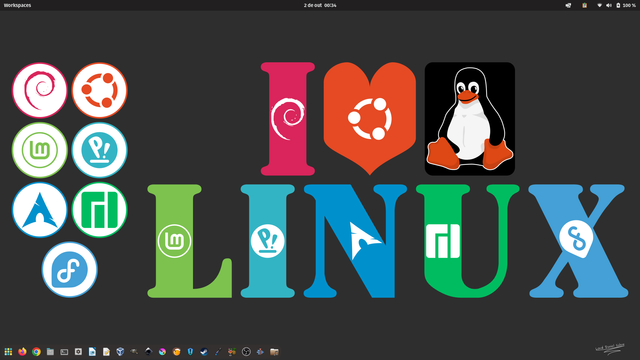Open the brown folder icon in dock

[x=274, y=351]
